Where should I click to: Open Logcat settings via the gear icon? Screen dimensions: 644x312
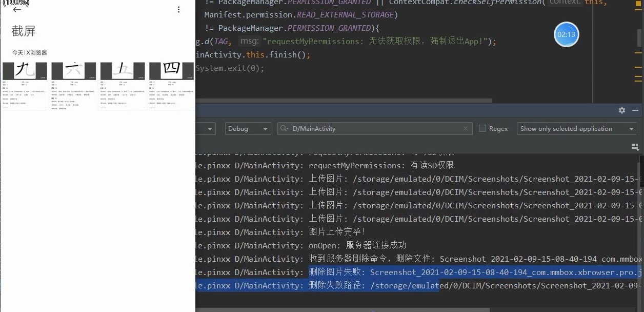click(621, 110)
